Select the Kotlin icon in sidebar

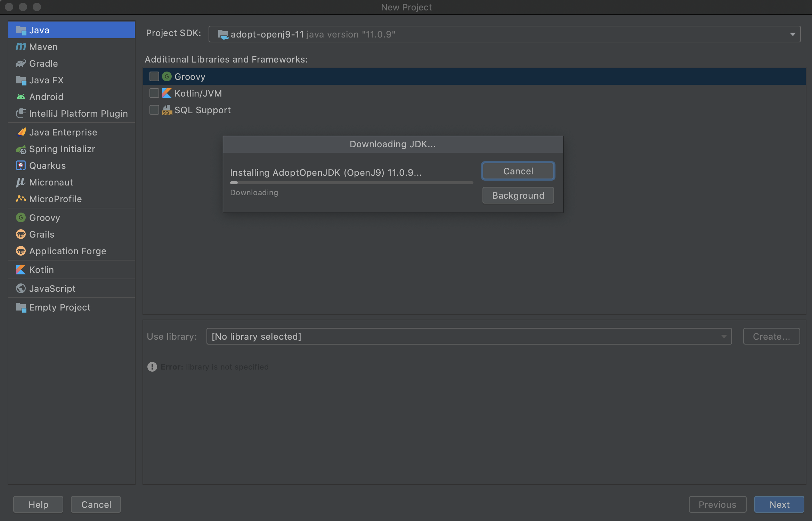(x=21, y=270)
